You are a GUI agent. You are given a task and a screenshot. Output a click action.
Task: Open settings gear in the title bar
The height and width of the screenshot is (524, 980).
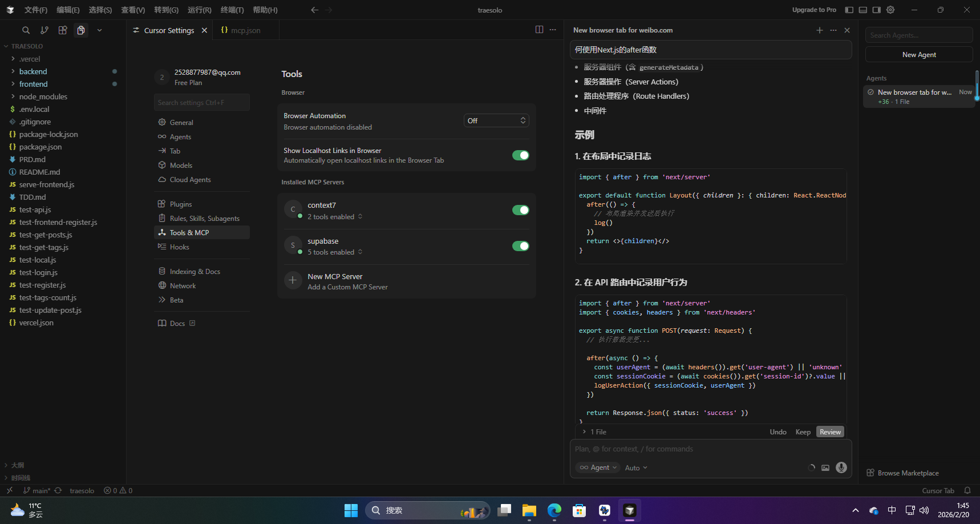pyautogui.click(x=890, y=10)
